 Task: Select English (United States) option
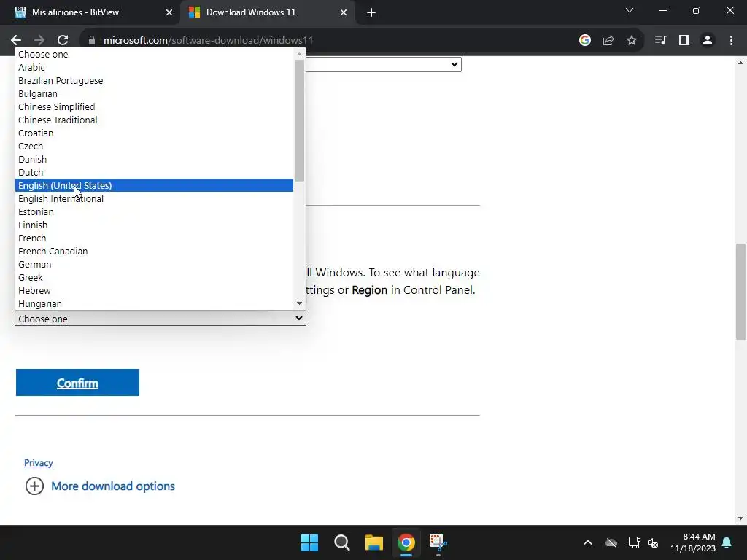coord(155,185)
